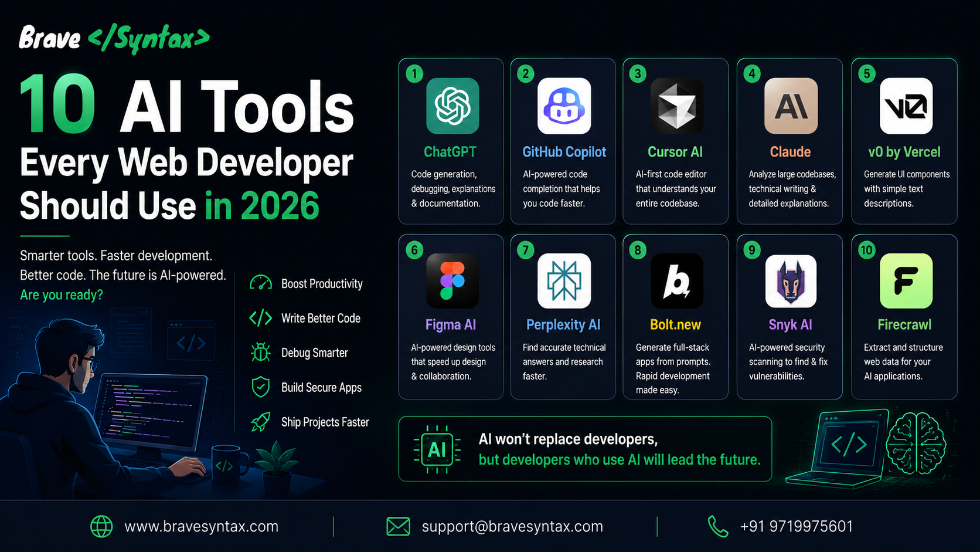Click the support@bravesyntax.com email address
980x552 pixels.
[512, 526]
